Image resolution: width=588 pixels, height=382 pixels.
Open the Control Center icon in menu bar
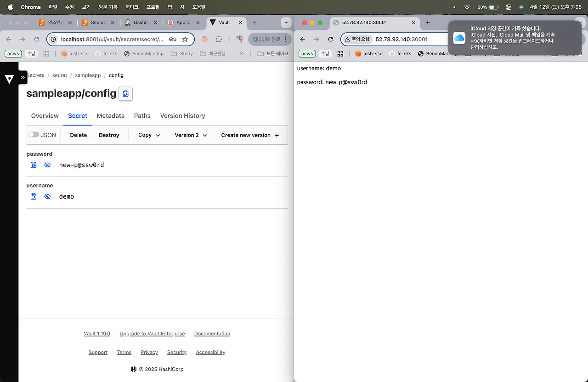pos(508,7)
